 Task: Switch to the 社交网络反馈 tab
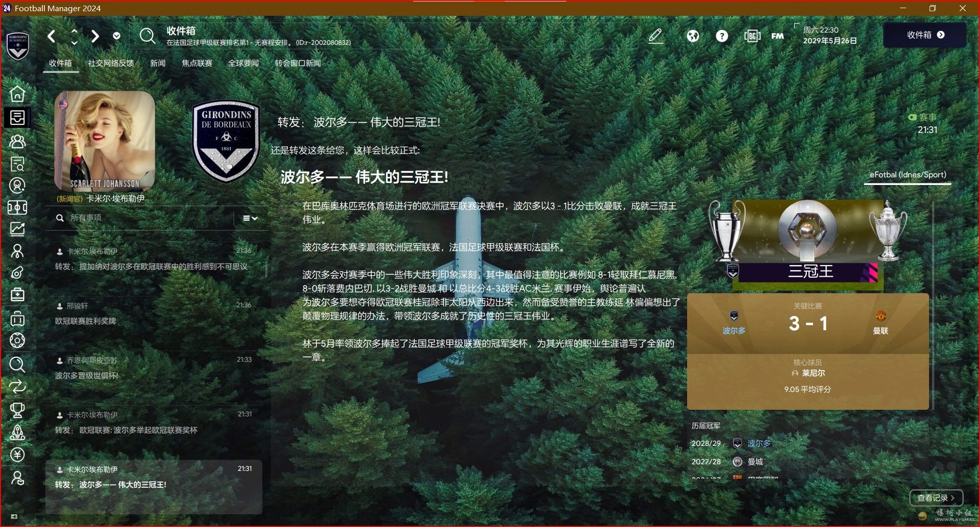point(111,63)
